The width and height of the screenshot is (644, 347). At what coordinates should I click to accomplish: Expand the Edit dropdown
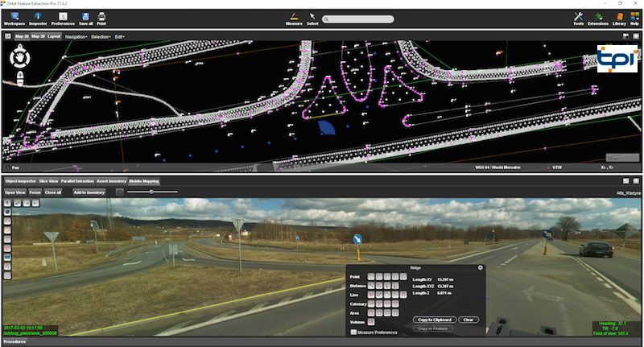coord(119,36)
